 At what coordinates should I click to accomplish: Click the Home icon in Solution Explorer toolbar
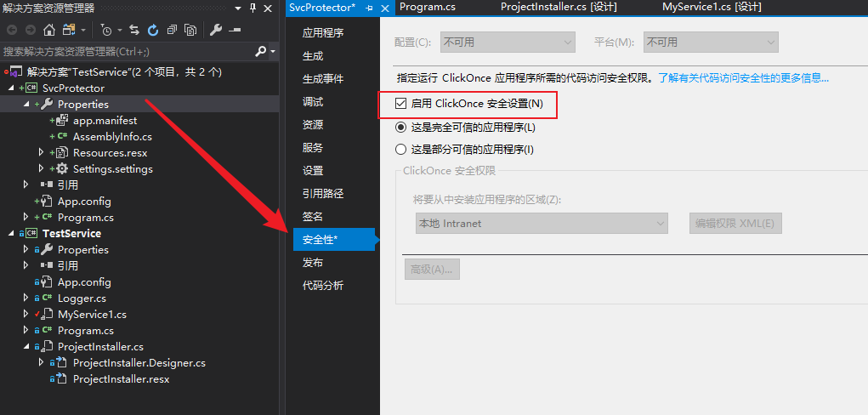coord(48,30)
